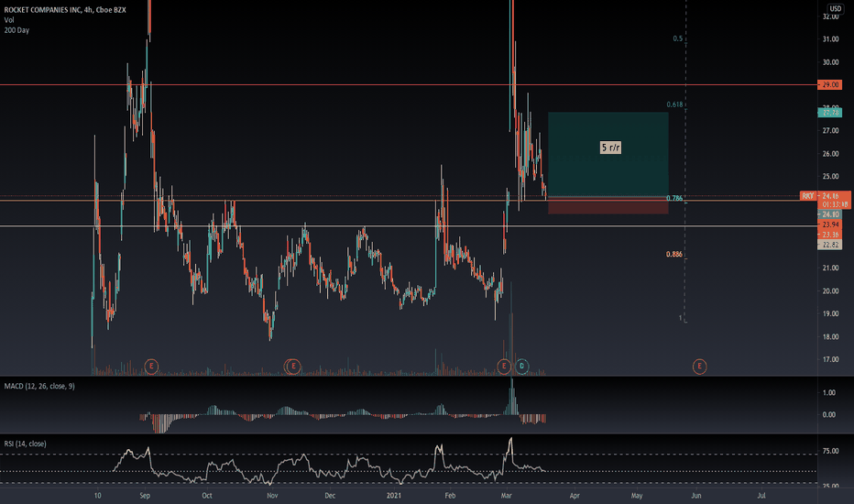Click the 1.00 level on MACD scale

[829, 393]
